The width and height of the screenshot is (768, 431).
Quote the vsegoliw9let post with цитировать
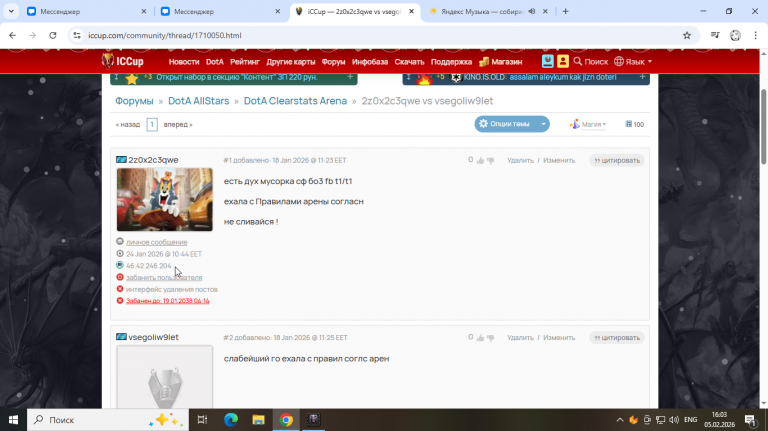617,337
